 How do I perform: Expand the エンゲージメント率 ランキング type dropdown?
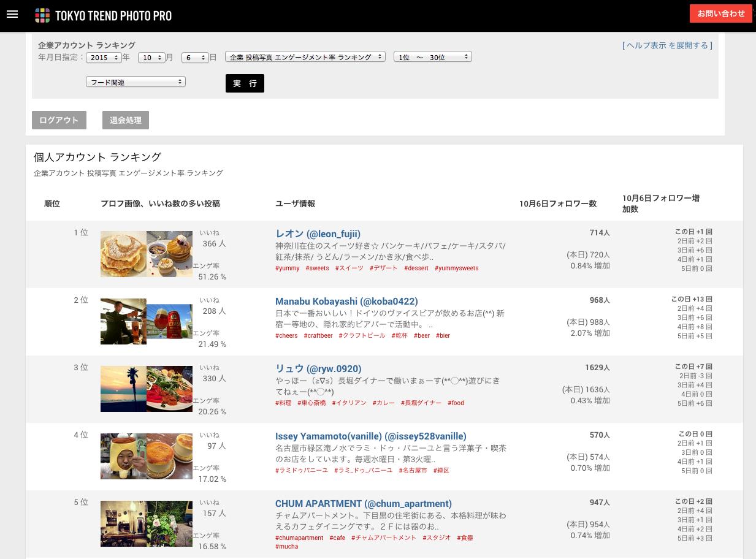(305, 57)
